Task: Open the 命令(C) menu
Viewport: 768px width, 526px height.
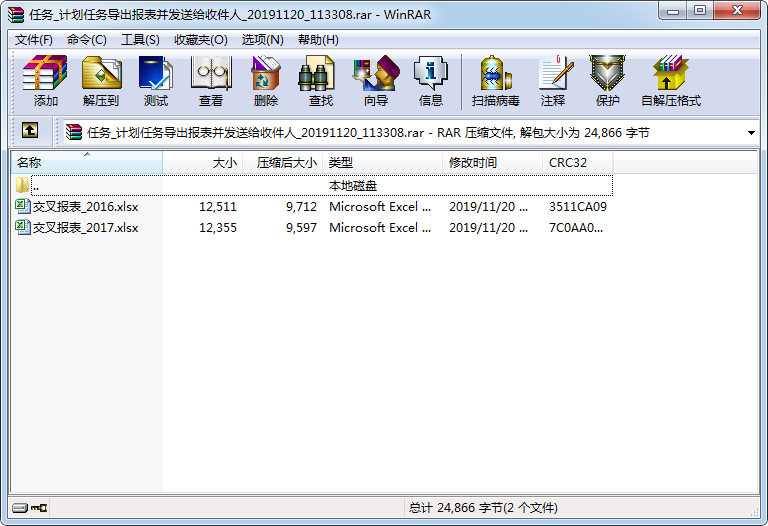Action: click(x=87, y=40)
